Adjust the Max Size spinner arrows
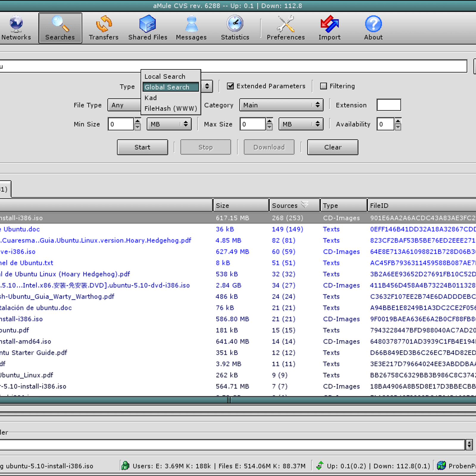This screenshot has height=476, width=476. point(269,124)
